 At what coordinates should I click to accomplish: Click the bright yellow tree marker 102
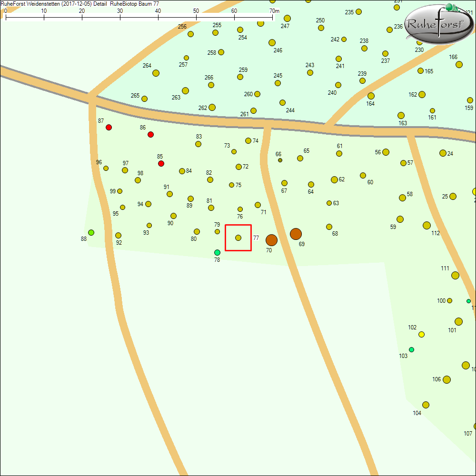(421, 334)
